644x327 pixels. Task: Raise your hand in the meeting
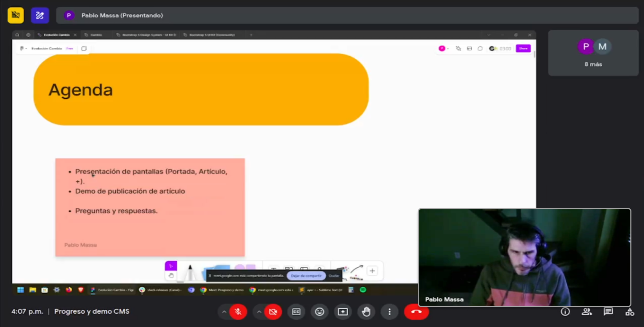366,312
